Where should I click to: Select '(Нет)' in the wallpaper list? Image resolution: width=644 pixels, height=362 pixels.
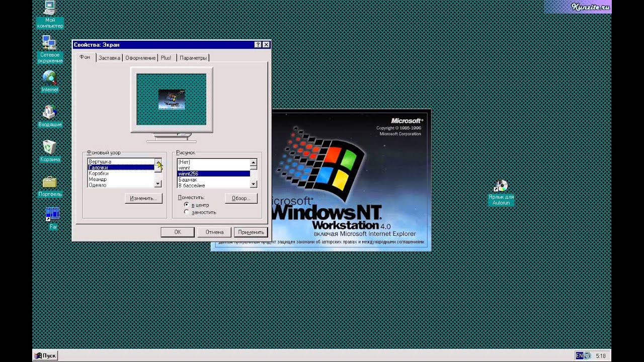tap(213, 162)
